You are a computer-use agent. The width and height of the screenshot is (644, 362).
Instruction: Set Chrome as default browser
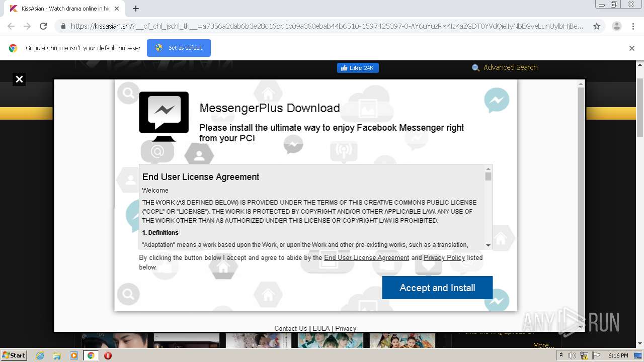pos(179,48)
